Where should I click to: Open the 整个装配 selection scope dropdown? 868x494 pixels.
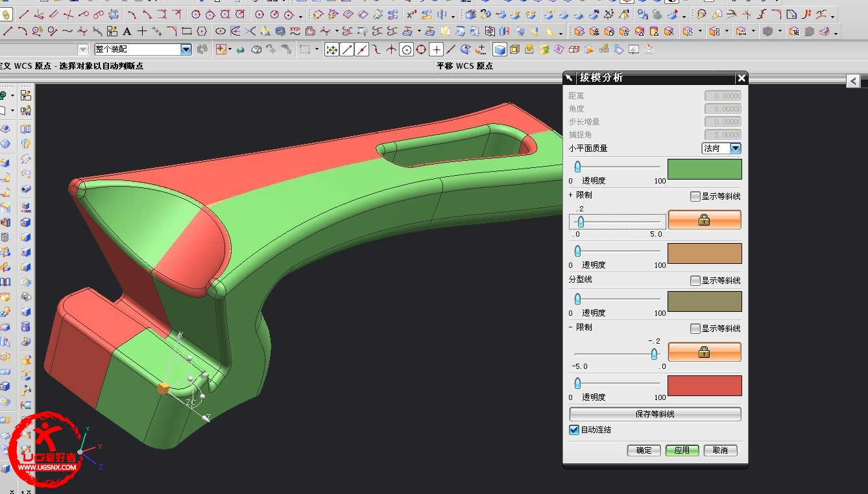(186, 49)
